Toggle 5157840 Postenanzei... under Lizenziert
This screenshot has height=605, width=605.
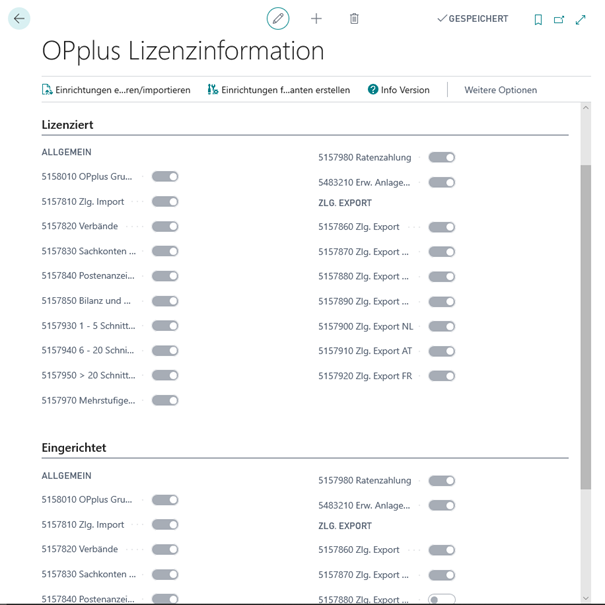click(x=165, y=276)
